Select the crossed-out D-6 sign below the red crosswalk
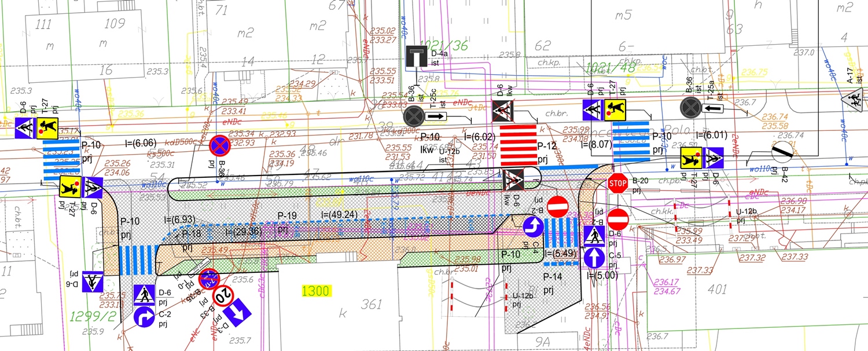The height and width of the screenshot is (351, 868). coord(513,180)
